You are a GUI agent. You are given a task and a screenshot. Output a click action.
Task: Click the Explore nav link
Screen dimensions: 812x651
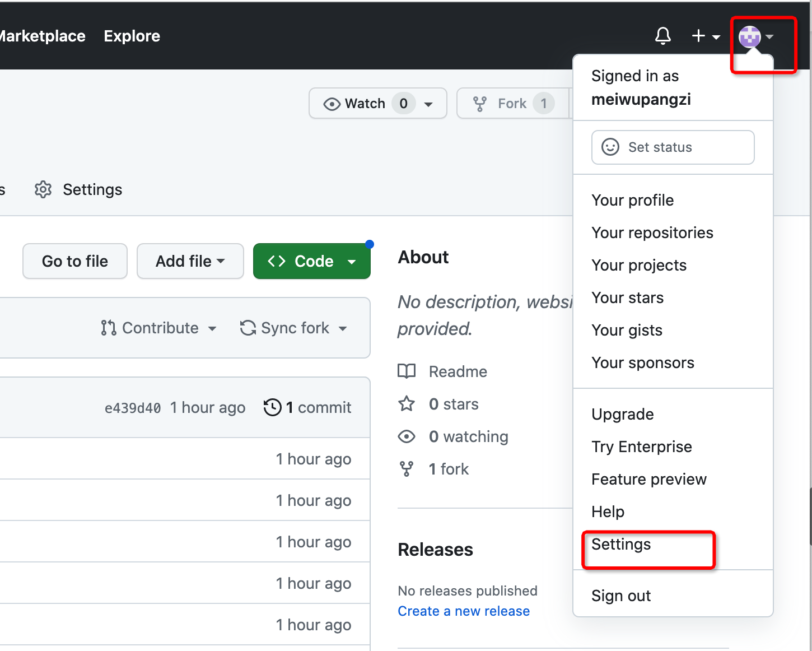132,36
